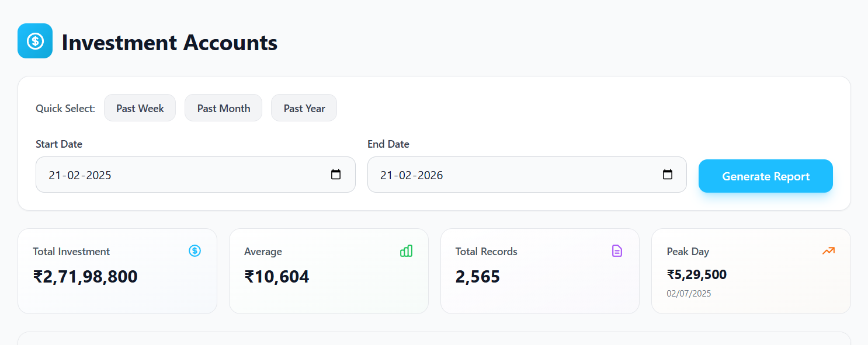Click the Investment Accounts title text
868x345 pixels.
click(x=170, y=42)
